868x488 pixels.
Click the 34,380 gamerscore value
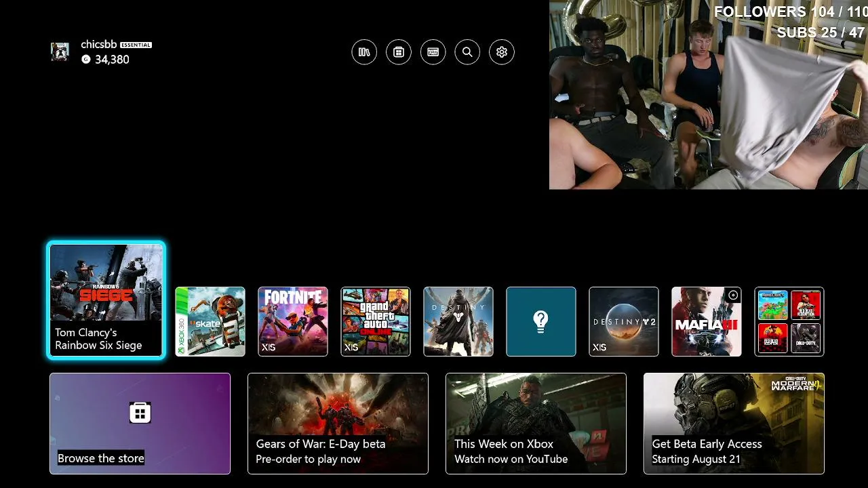(112, 60)
